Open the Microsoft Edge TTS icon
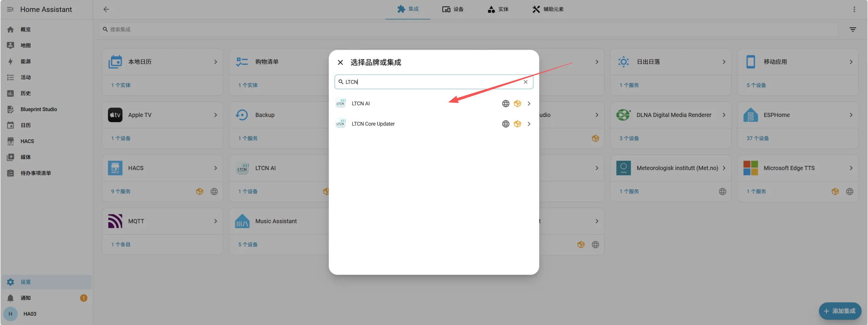Screen dimensions: 868x325 tap(750, 168)
